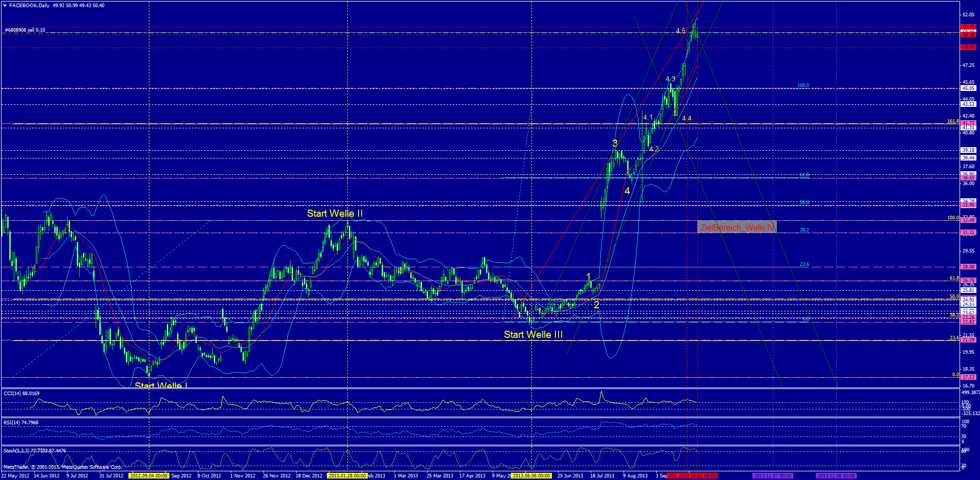Click the 25 Jun 2013 date label
Image resolution: width=980 pixels, height=480 pixels.
click(x=570, y=476)
